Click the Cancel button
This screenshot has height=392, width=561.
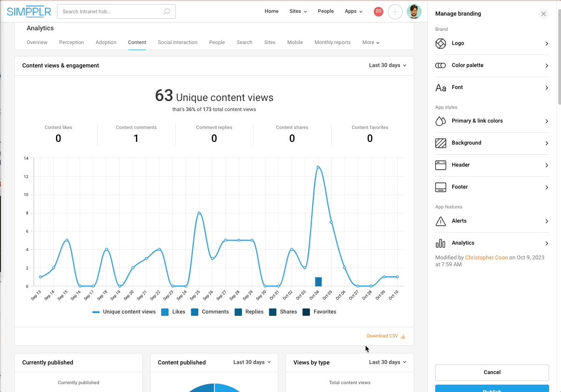[492, 372]
